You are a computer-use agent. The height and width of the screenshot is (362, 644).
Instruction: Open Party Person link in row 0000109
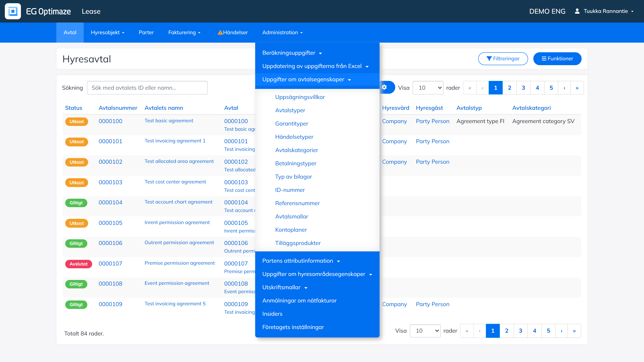[432, 304]
